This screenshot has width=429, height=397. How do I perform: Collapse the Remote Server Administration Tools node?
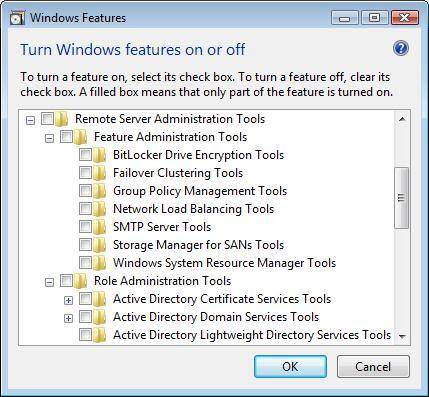point(30,120)
